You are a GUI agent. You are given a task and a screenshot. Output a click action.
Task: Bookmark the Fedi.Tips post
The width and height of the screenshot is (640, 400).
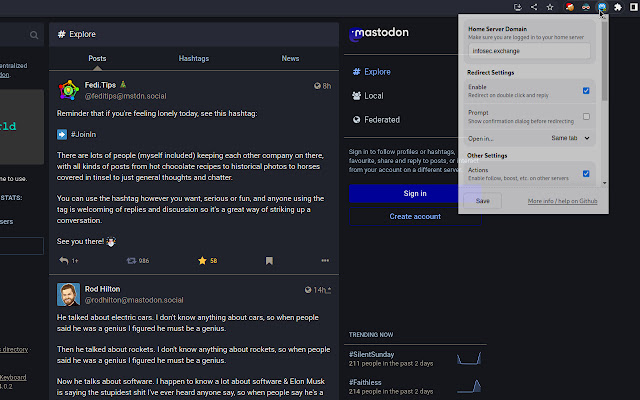pyautogui.click(x=268, y=260)
